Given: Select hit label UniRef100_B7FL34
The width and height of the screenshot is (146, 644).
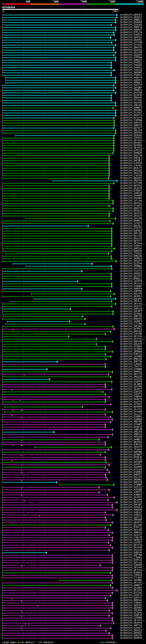Looking at the screenshot, I should [x=131, y=32].
